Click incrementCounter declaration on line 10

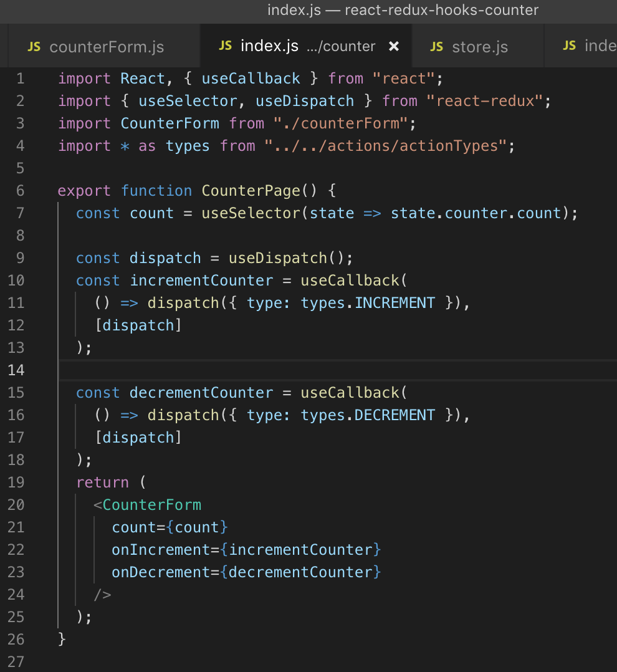click(x=201, y=281)
